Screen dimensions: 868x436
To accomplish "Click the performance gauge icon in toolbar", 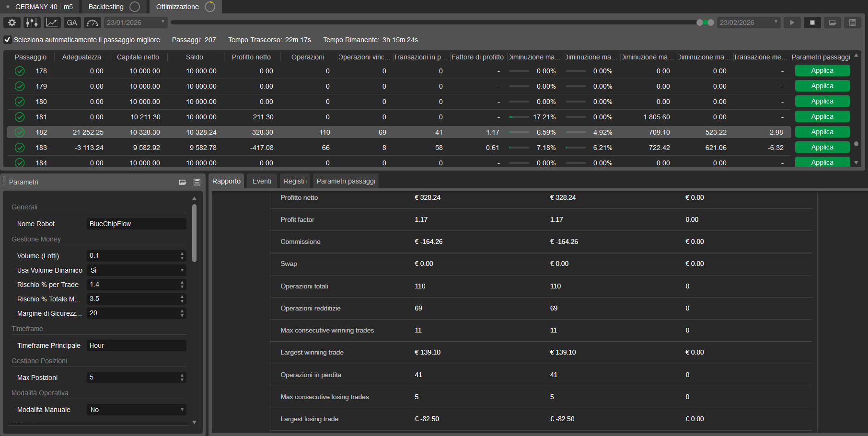I will [x=92, y=23].
